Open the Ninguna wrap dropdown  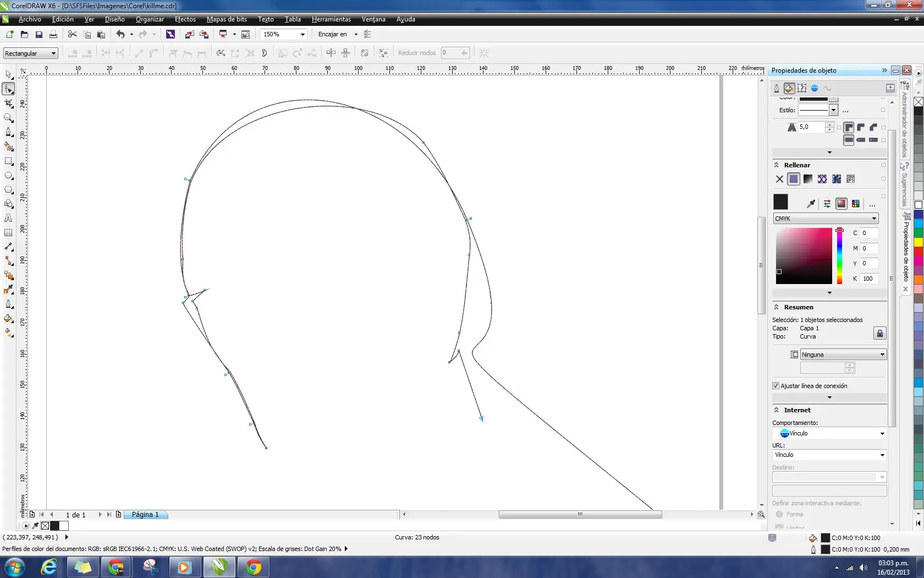tap(843, 355)
